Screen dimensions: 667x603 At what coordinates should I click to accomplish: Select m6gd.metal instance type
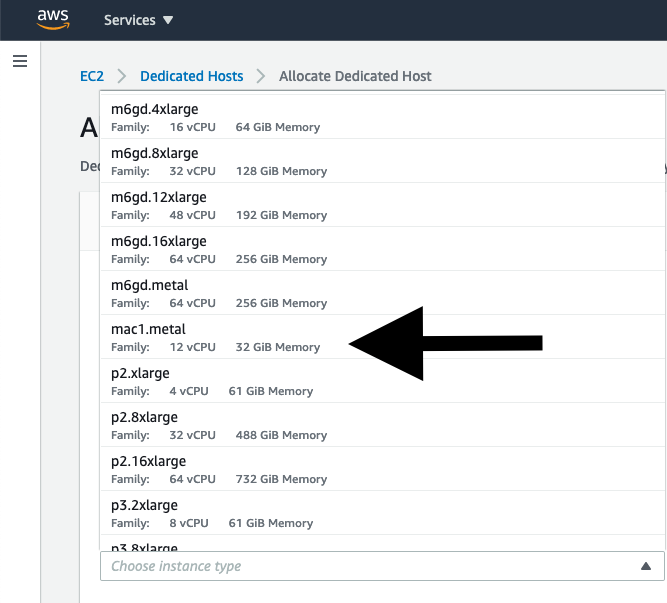pos(382,293)
